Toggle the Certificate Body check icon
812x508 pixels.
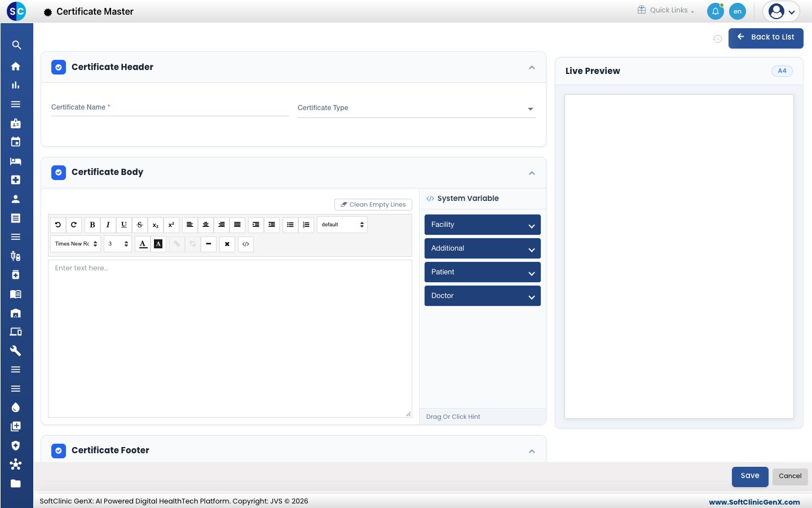(59, 172)
